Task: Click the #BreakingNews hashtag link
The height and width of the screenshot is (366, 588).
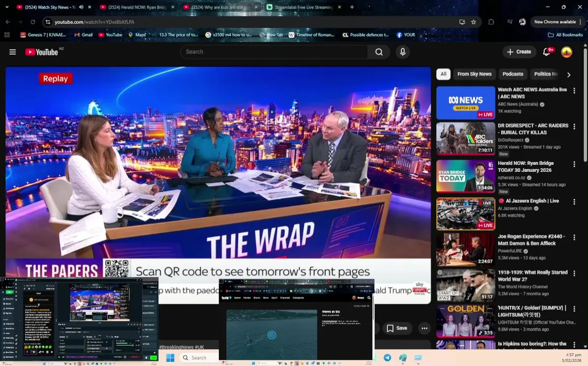Action: [x=176, y=347]
